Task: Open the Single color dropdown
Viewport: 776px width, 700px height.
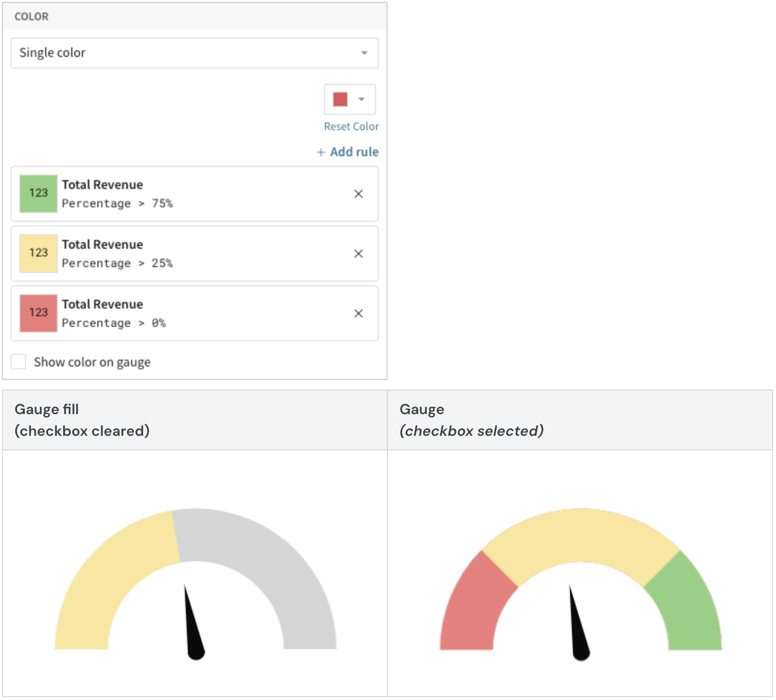Action: pyautogui.click(x=195, y=53)
